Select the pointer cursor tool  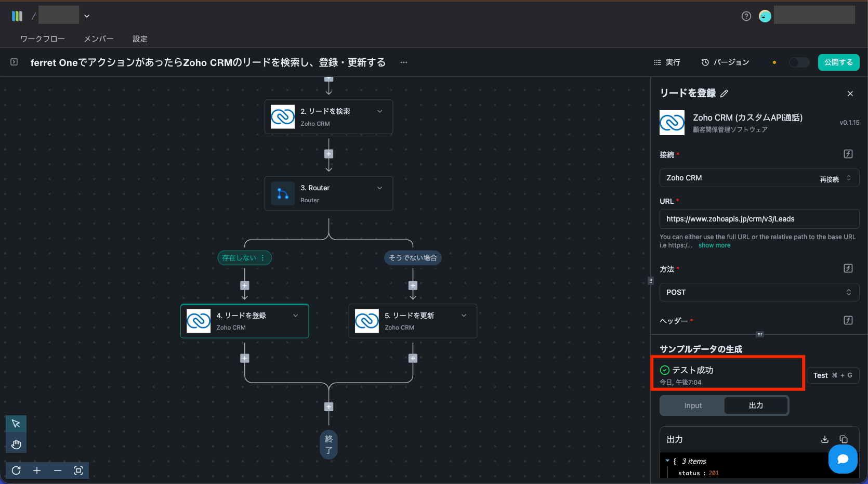tap(16, 424)
